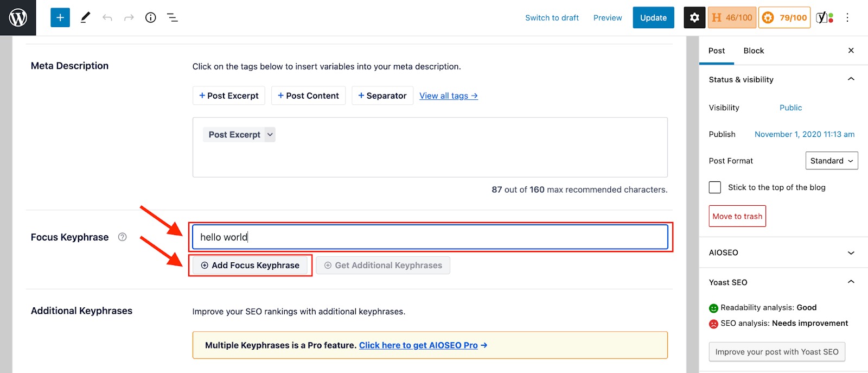Click the undo arrow icon
The image size is (868, 373).
(x=107, y=18)
